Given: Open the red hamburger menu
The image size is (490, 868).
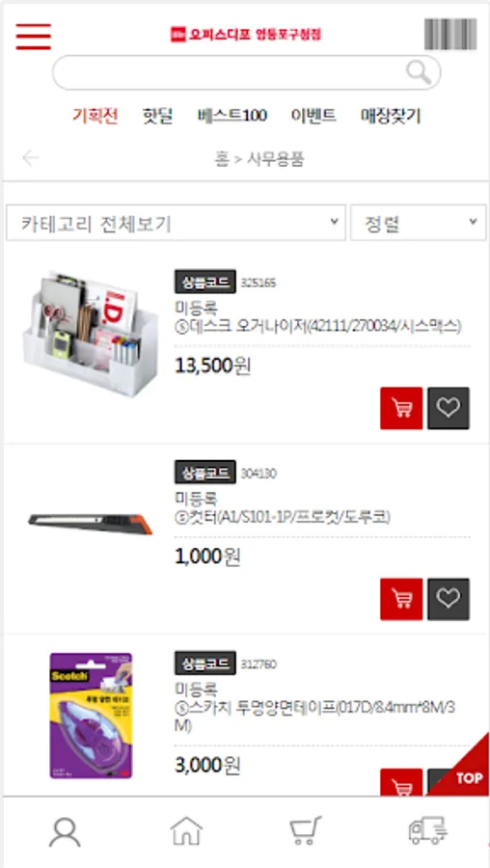Looking at the screenshot, I should 33,37.
